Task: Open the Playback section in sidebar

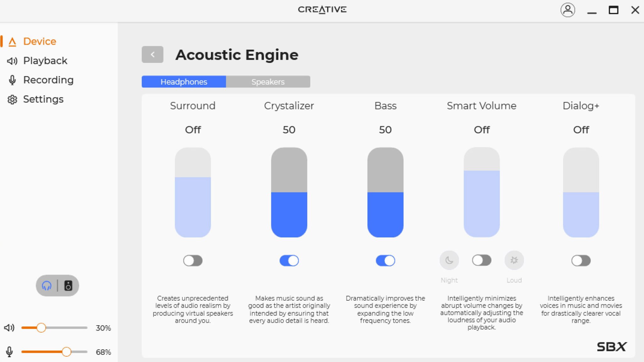Action: click(45, 61)
